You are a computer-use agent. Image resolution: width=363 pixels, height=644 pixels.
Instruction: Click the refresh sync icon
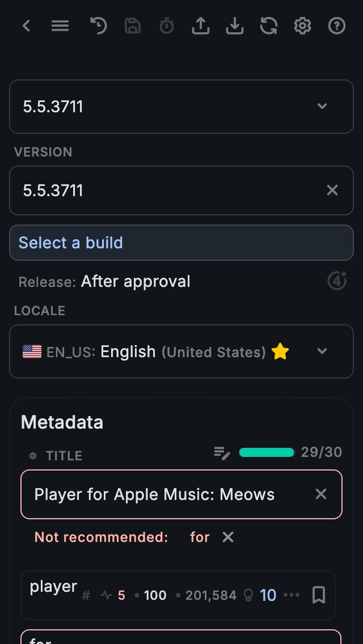pyautogui.click(x=269, y=26)
